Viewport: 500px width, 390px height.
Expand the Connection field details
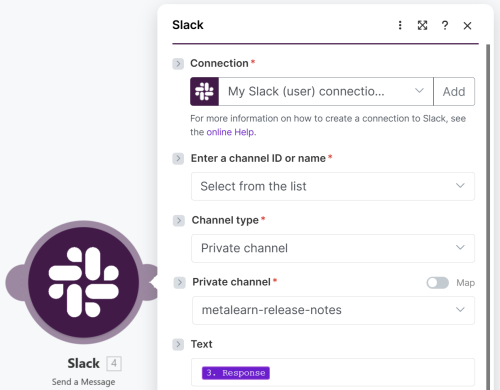(x=178, y=63)
